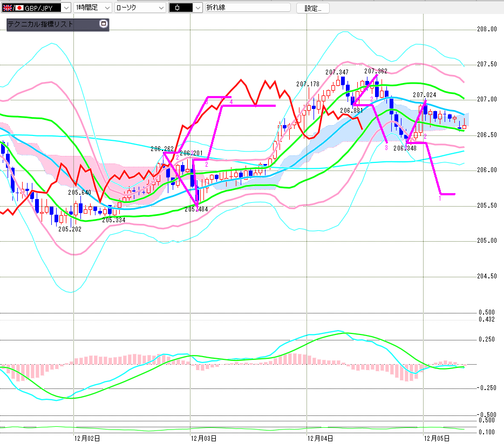Expand the テクニカル指標リスト panel using its square icon
This screenshot has width=504, height=444.
[x=103, y=24]
